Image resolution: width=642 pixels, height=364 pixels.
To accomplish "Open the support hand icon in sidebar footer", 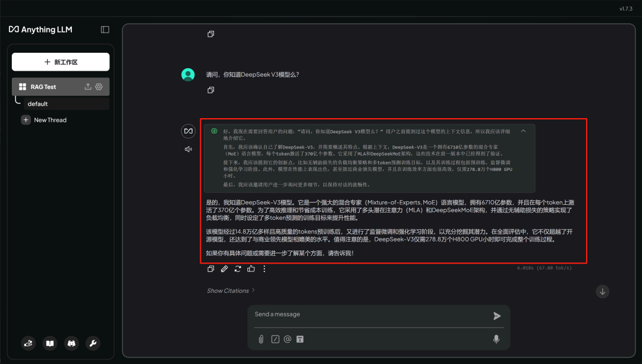I will click(29, 343).
